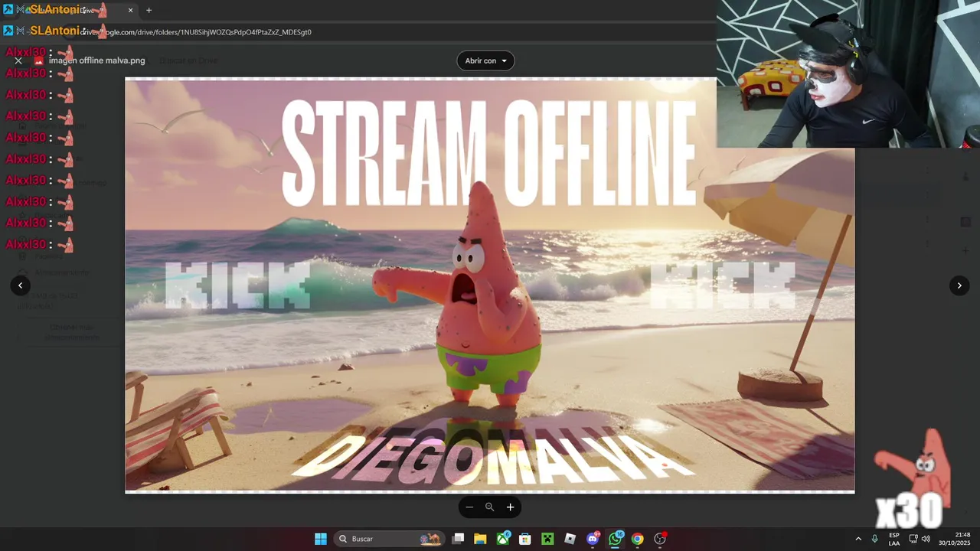Image resolution: width=980 pixels, height=551 pixels.
Task: Launch Minecraft from the taskbar
Action: point(547,539)
